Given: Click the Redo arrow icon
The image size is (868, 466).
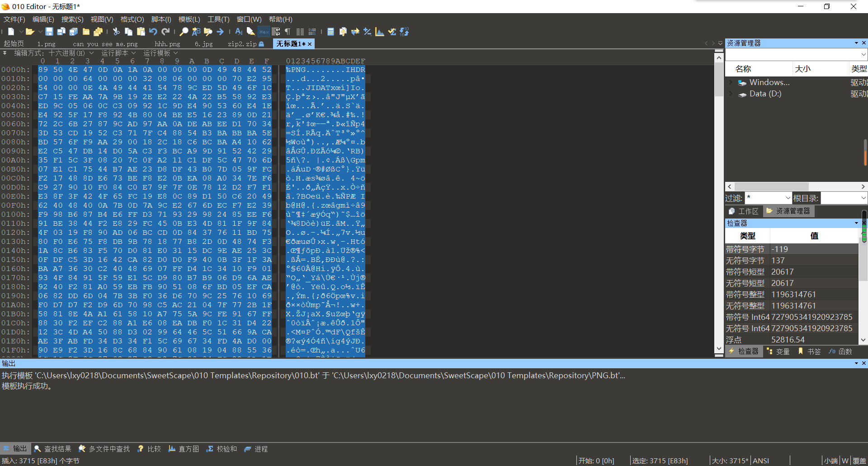Looking at the screenshot, I should (166, 32).
